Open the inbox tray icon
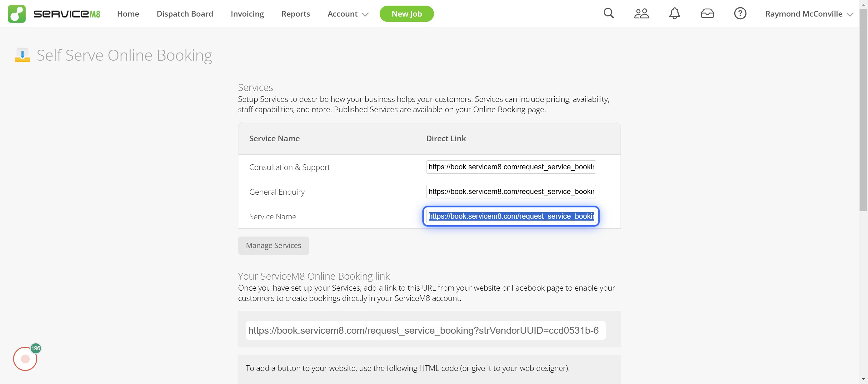 pos(707,13)
